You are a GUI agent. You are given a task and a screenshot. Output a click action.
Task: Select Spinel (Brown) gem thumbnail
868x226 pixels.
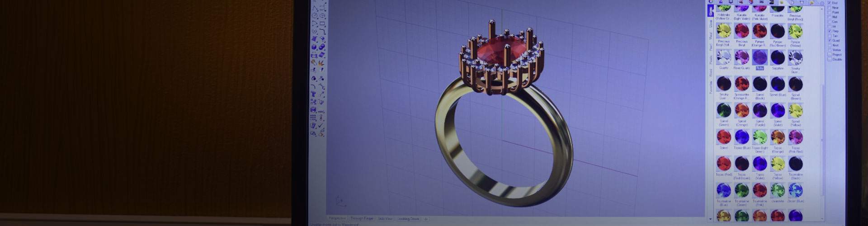795,84
